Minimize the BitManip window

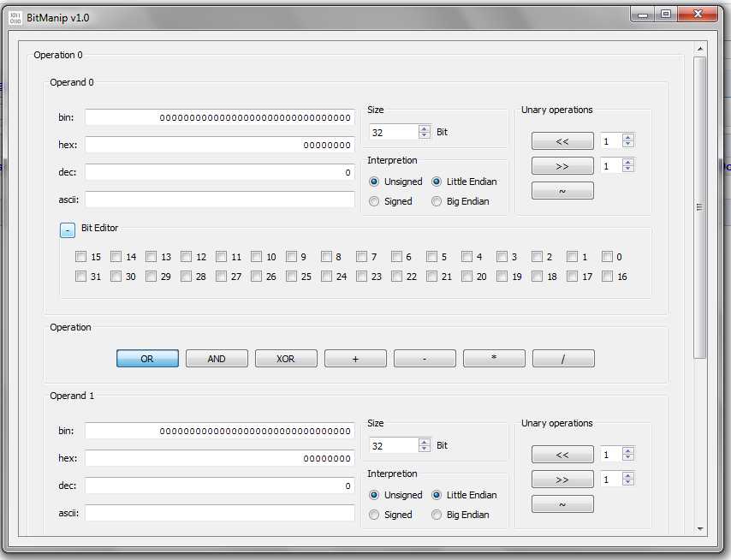(643, 15)
